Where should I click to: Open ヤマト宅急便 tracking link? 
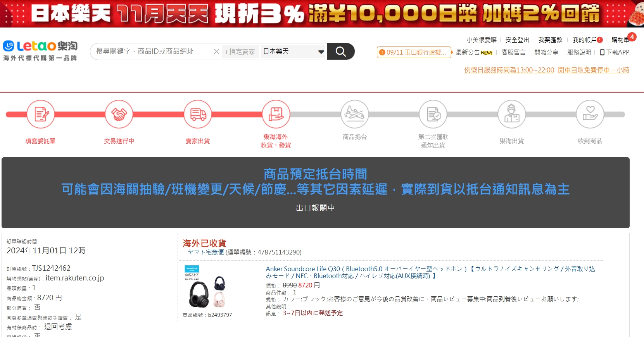tap(206, 252)
